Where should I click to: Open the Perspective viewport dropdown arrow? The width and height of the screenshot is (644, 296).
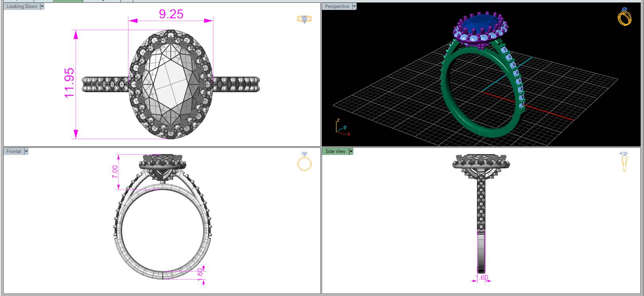[354, 6]
